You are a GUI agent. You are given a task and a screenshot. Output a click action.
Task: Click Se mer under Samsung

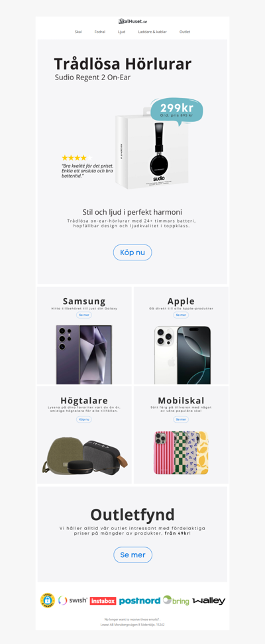84,315
